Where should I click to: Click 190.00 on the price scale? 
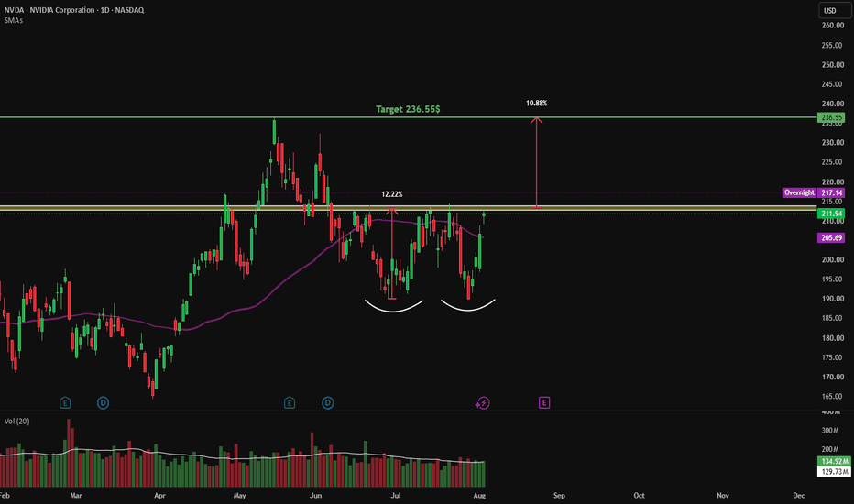click(832, 299)
